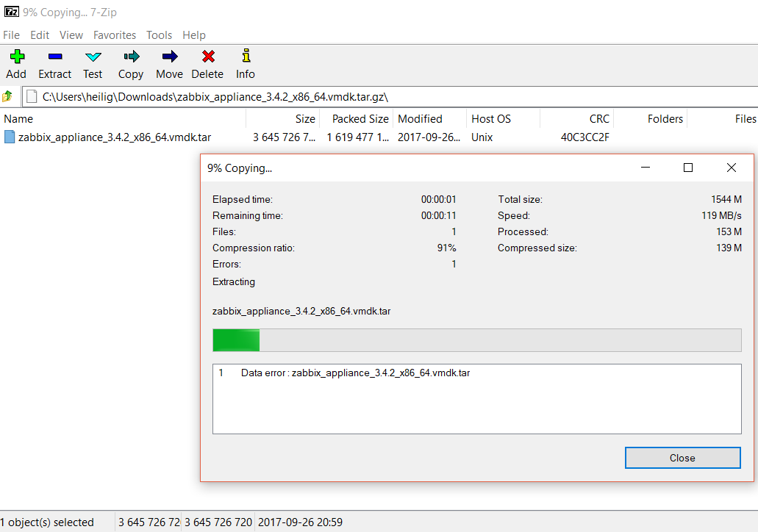Click the small file icon in address bar
758x532 pixels.
coord(32,97)
